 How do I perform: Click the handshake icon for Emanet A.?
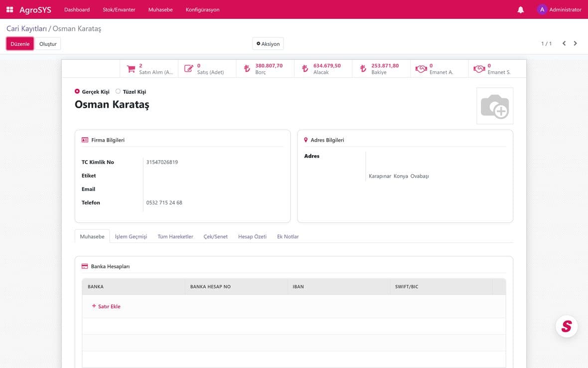pyautogui.click(x=421, y=69)
